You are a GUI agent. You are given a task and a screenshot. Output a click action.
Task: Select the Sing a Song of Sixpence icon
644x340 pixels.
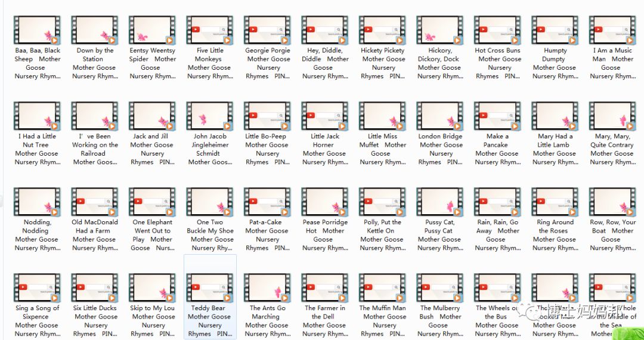click(37, 288)
